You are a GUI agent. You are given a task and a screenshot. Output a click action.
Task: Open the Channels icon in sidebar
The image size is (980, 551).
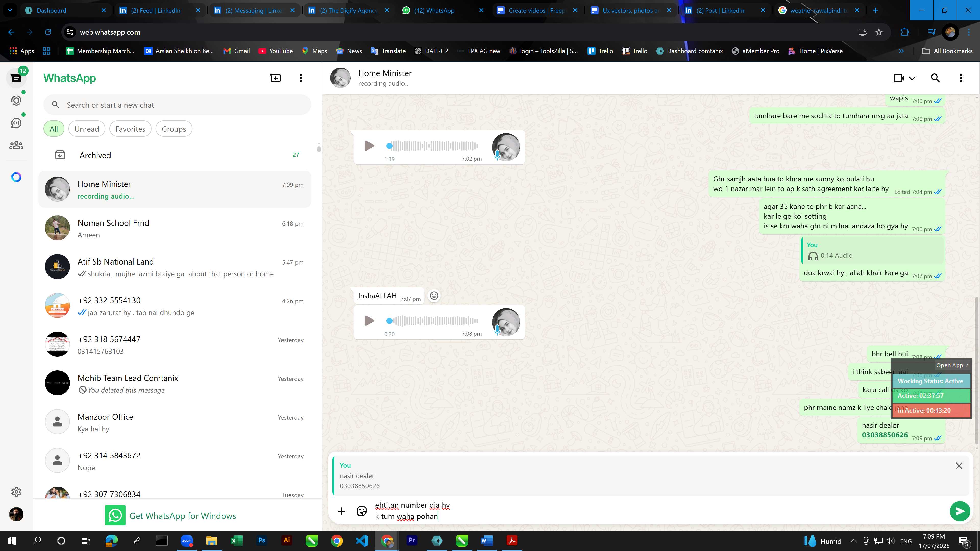pos(16,123)
